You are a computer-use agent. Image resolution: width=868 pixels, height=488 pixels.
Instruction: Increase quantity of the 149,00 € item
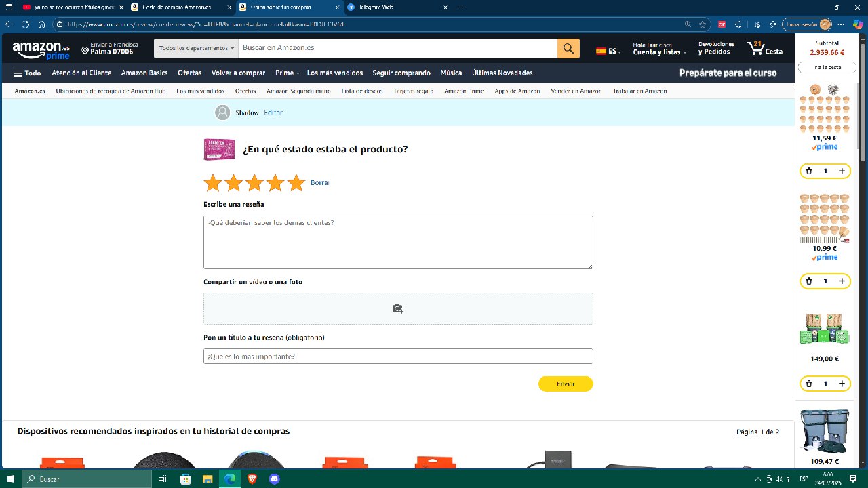pos(842,384)
